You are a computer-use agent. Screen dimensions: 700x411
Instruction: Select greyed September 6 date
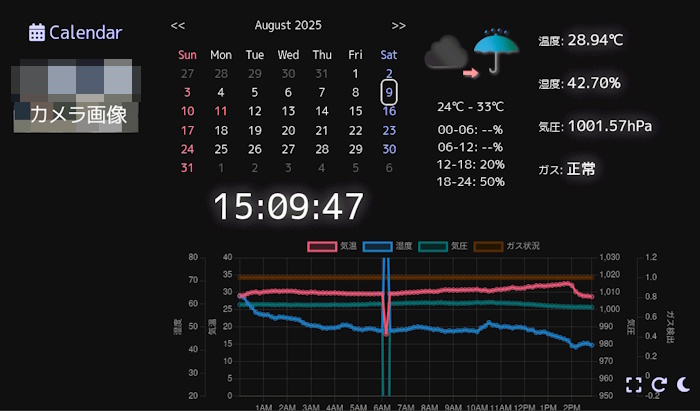click(389, 168)
